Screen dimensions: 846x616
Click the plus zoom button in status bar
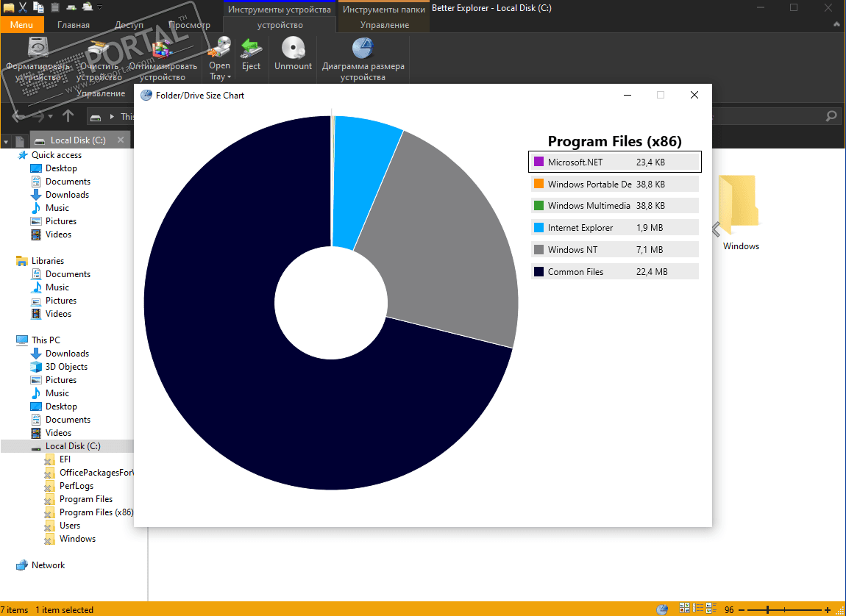click(828, 609)
